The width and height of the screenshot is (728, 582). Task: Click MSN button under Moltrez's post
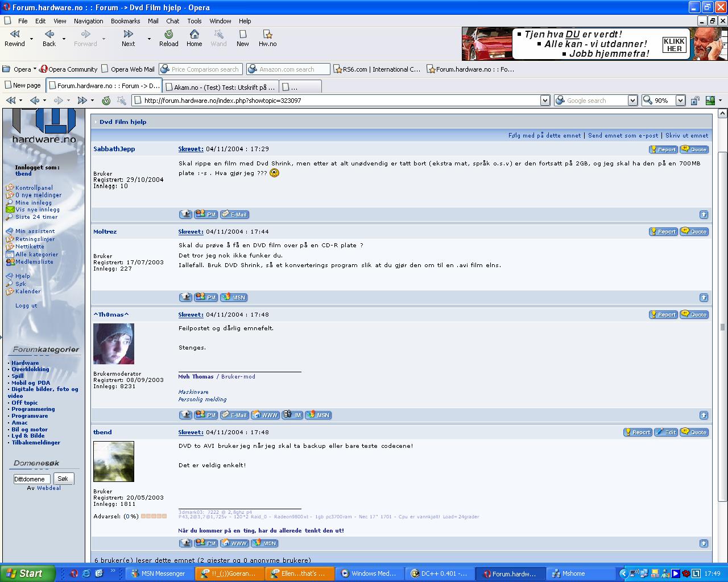234,298
